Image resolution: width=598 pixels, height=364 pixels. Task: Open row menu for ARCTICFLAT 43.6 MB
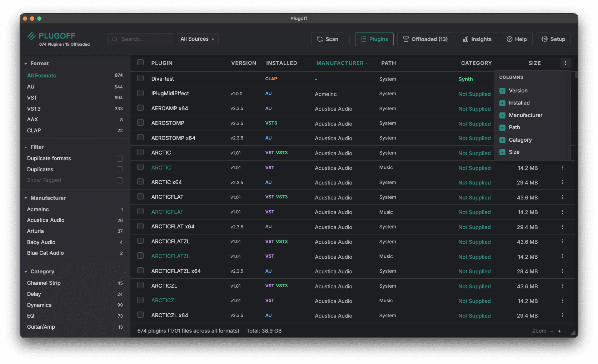click(562, 197)
